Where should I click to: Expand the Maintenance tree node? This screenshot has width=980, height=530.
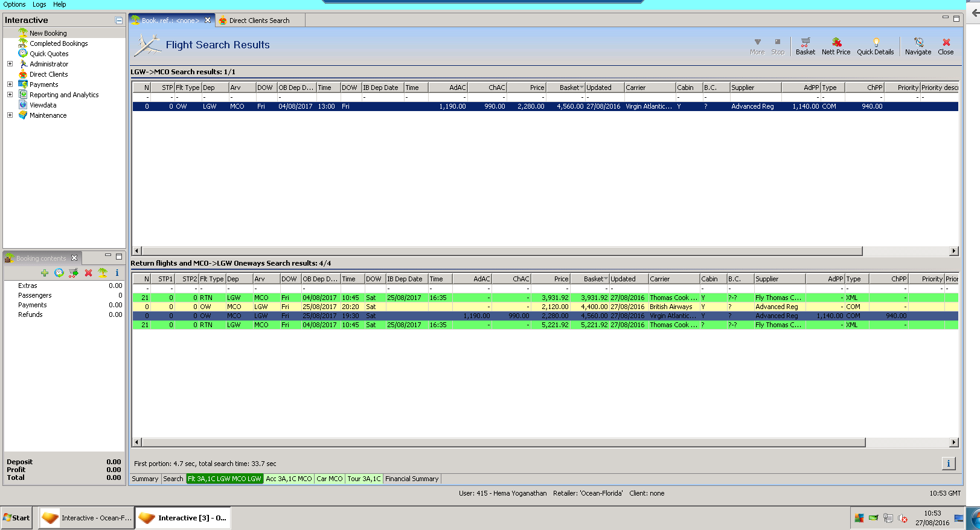point(10,115)
